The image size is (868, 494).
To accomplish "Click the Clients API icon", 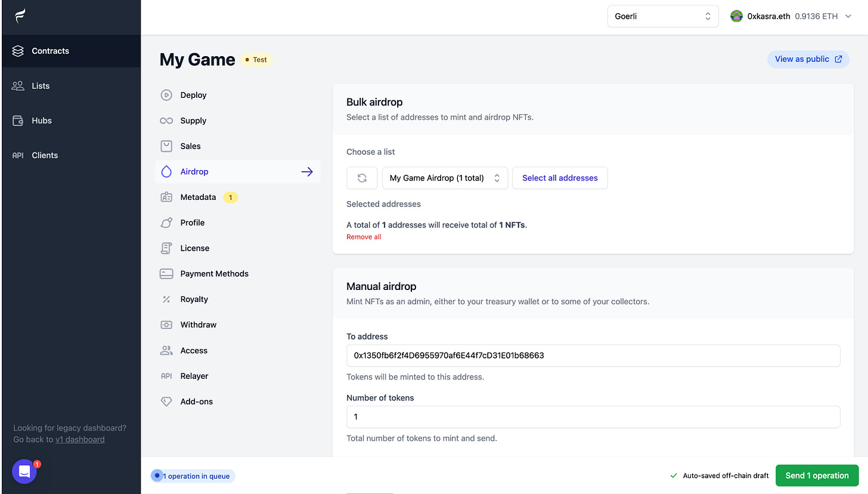I will click(18, 155).
